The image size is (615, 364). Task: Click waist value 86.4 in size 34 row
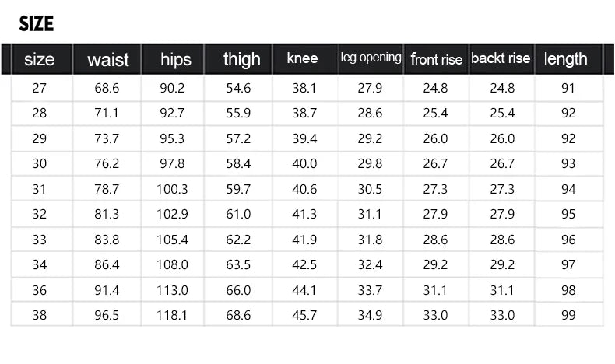pos(107,264)
